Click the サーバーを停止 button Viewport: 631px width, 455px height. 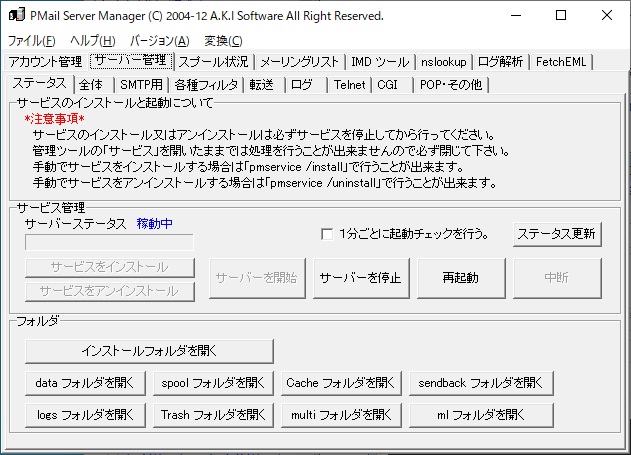pyautogui.click(x=361, y=278)
